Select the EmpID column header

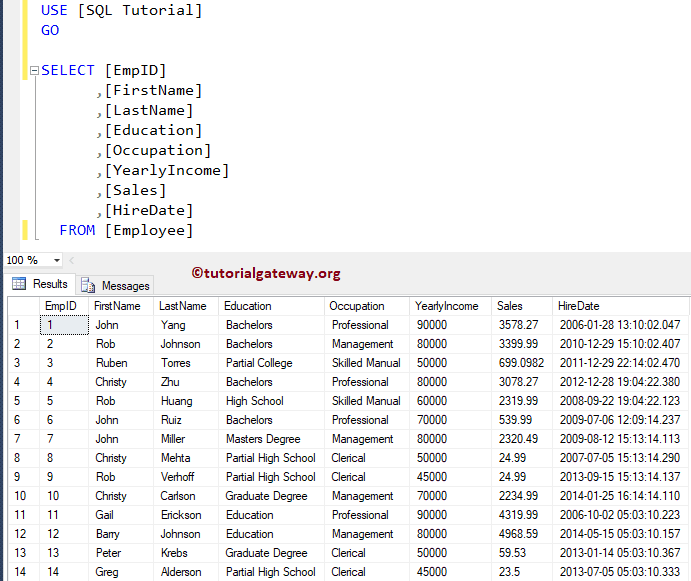64,306
